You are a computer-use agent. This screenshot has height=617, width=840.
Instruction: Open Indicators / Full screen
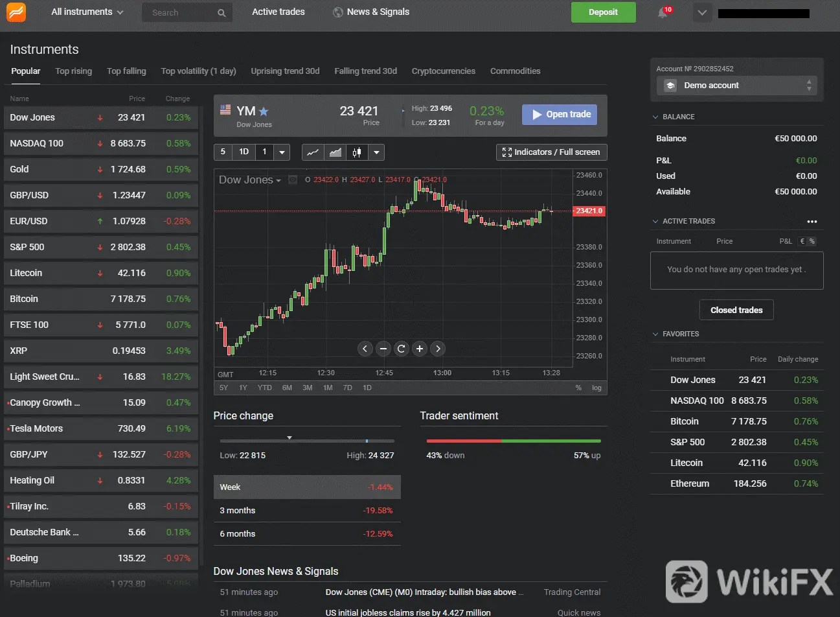(551, 152)
